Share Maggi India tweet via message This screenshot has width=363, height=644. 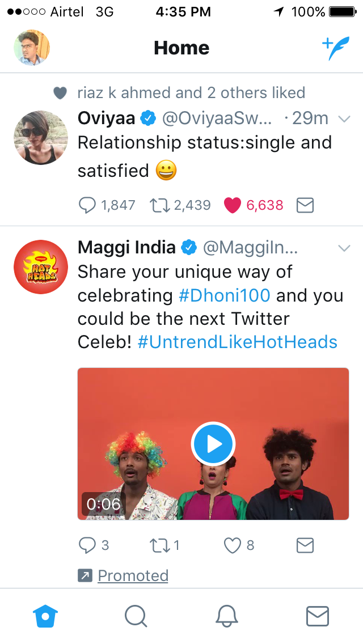pos(305,545)
